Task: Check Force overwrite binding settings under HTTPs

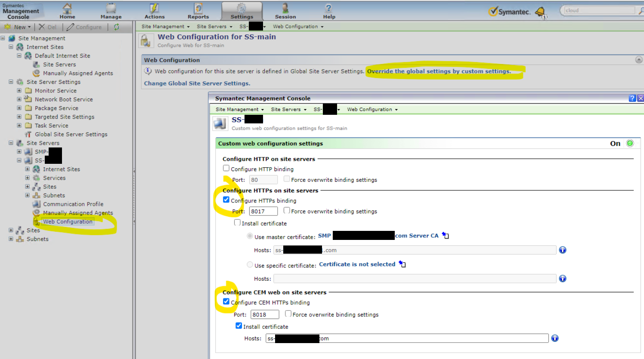Action: [287, 210]
